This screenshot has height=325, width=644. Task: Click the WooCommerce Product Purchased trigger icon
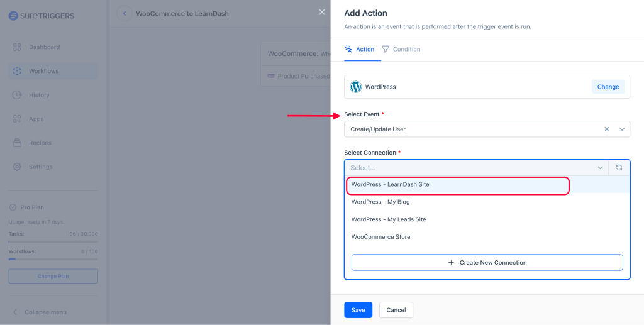point(271,76)
